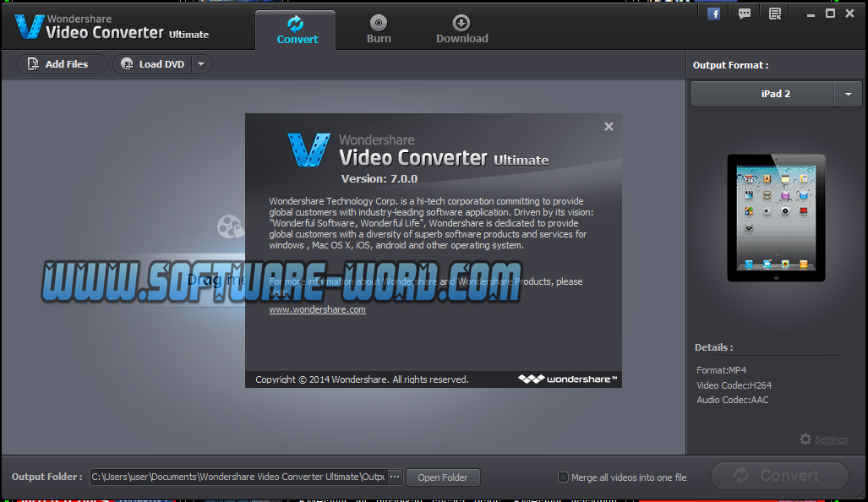Click the Version: 7.0.0 text
868x502 pixels.
(379, 179)
